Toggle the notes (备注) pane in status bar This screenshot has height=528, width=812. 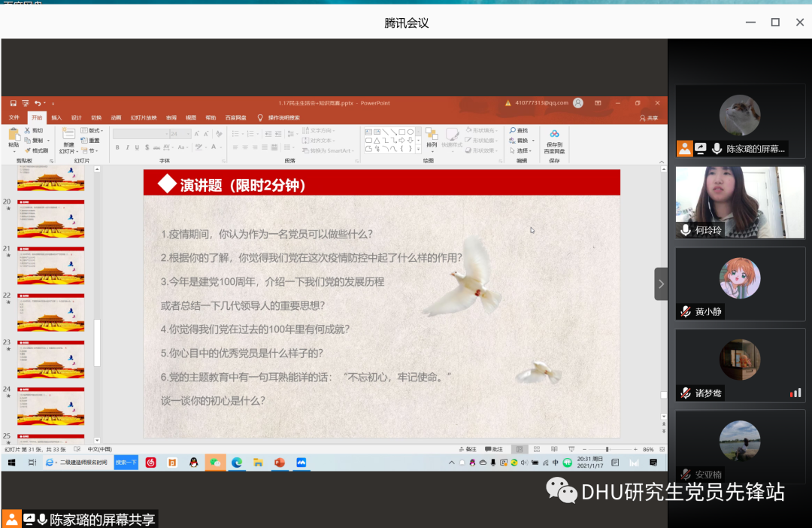(x=468, y=449)
